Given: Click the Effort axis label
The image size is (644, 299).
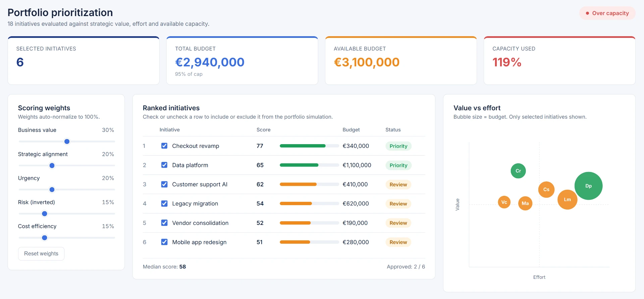Looking at the screenshot, I should pyautogui.click(x=539, y=277).
